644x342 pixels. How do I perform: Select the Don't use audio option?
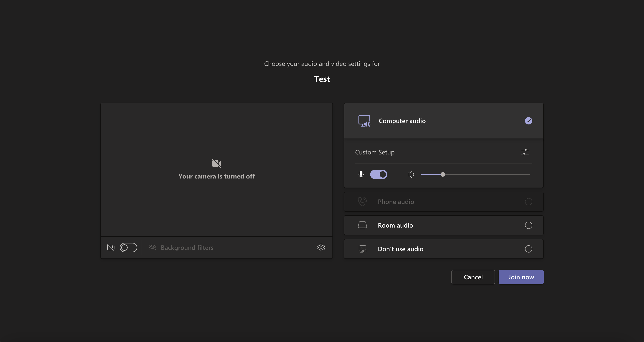529,249
